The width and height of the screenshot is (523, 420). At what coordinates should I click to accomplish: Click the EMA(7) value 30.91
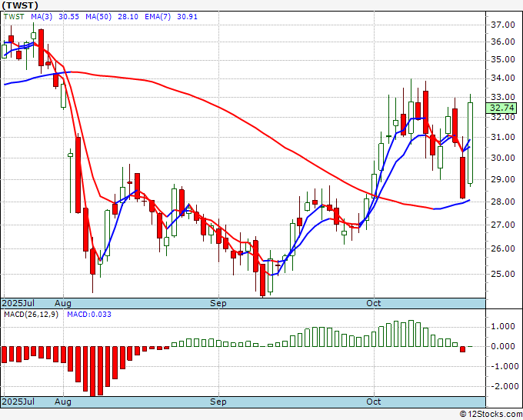[187, 16]
